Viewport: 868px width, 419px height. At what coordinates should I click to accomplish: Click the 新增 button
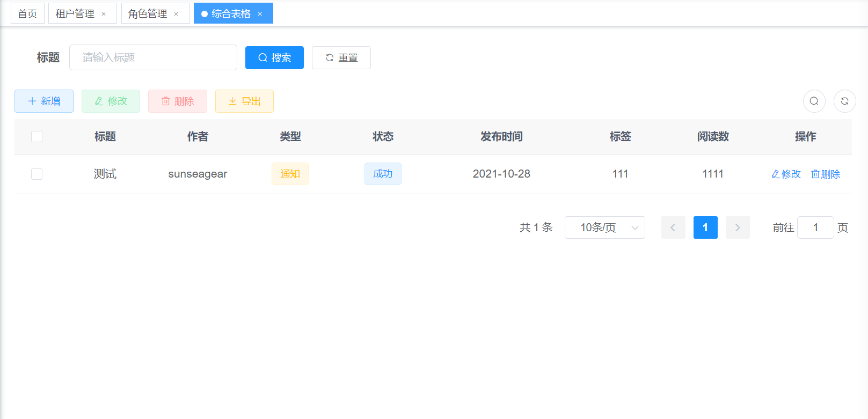[x=44, y=101]
